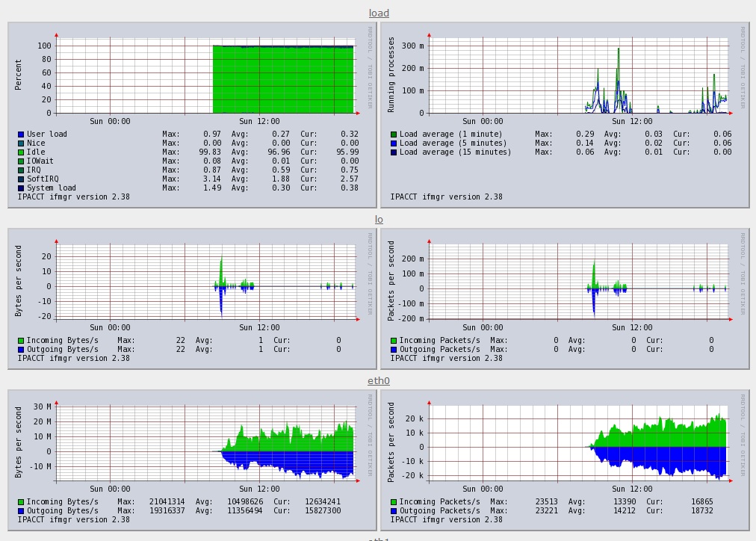Click the IOWait legend color box
756x541 pixels.
[21, 161]
